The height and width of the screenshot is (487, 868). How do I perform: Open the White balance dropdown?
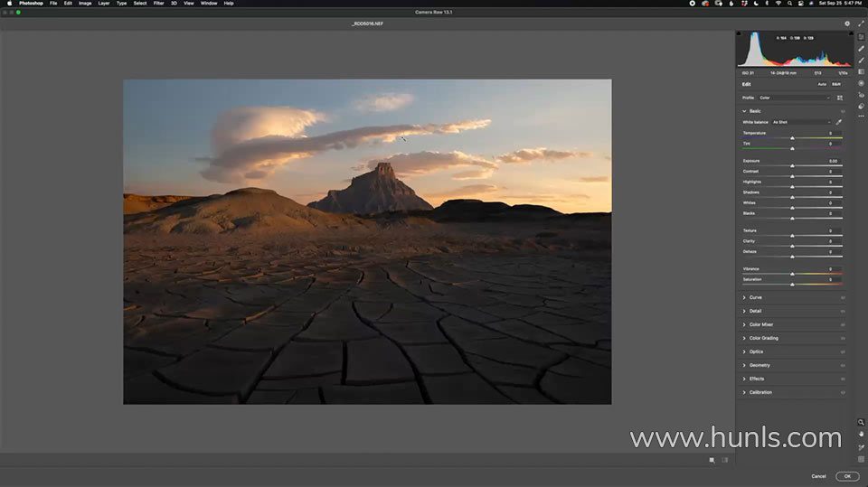[800, 122]
